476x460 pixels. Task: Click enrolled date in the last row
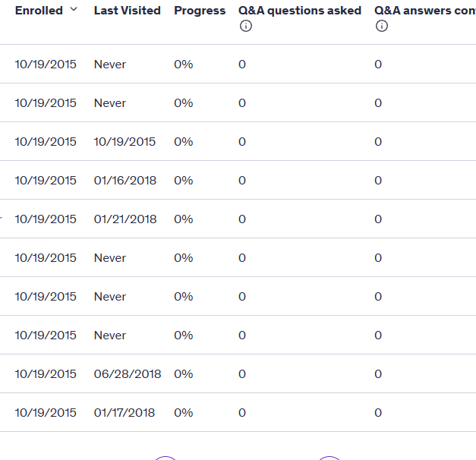point(46,413)
